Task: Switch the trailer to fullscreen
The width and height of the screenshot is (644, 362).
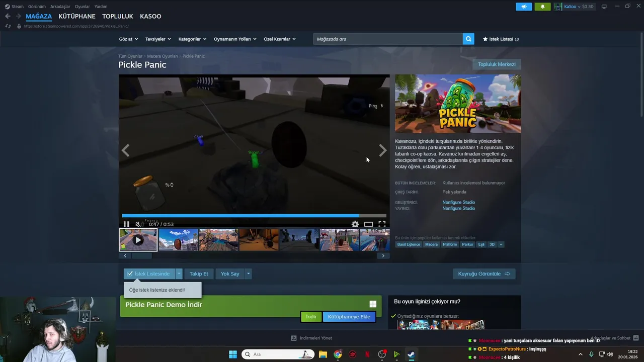Action: pyautogui.click(x=382, y=224)
